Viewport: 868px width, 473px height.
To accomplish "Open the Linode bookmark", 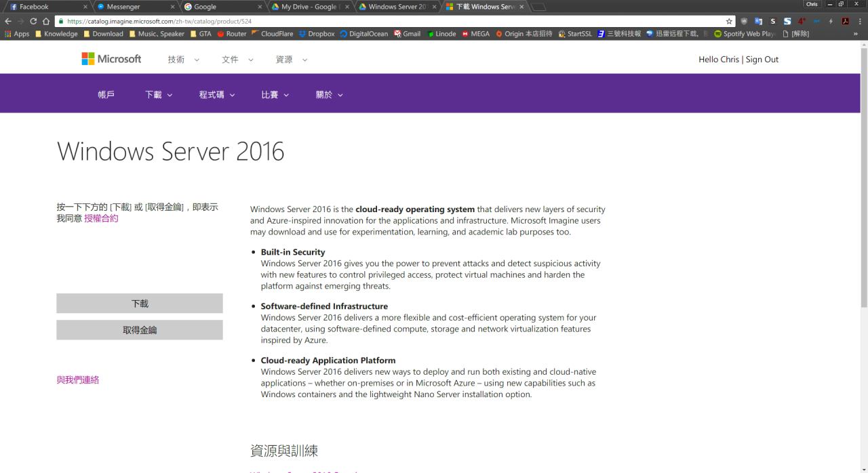I will [441, 34].
